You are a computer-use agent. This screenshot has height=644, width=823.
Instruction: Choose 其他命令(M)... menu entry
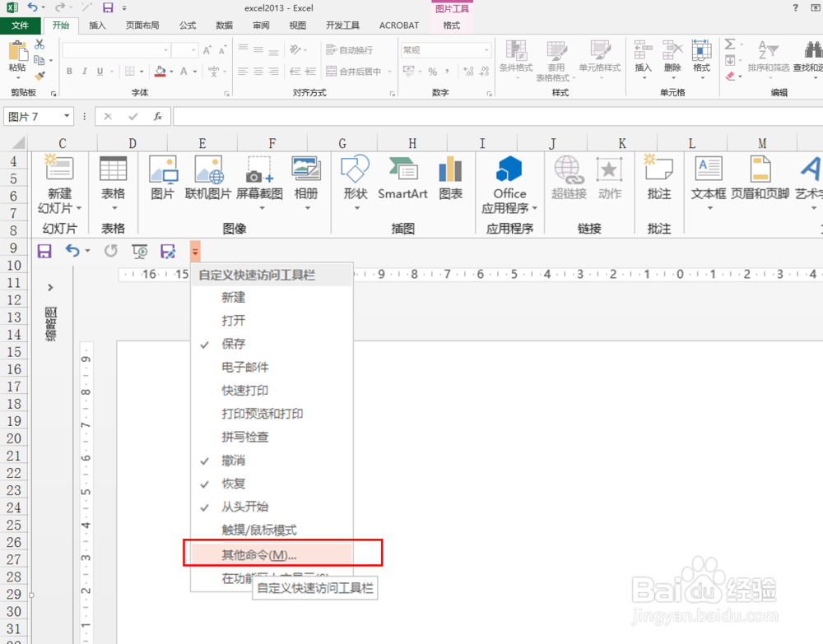click(272, 555)
